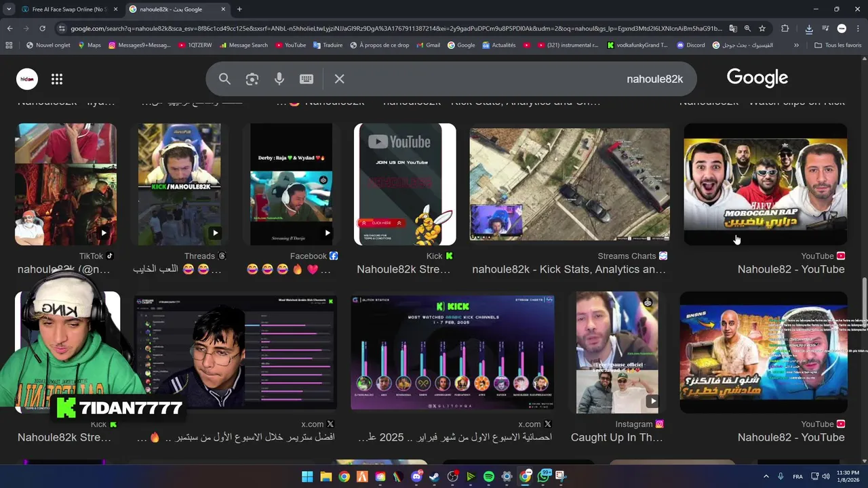Open the Windows Start menu
Viewport: 868px width, 488px height.
point(307,476)
